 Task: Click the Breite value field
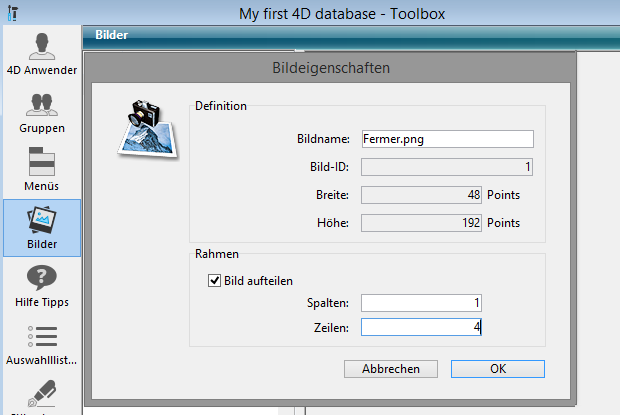[422, 195]
